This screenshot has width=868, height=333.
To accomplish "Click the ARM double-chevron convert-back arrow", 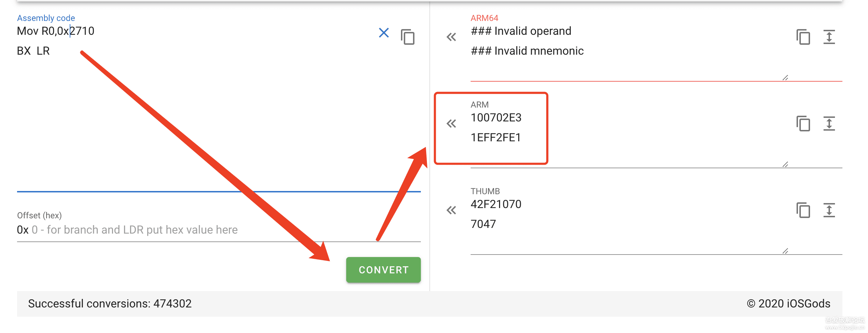I will click(x=451, y=124).
